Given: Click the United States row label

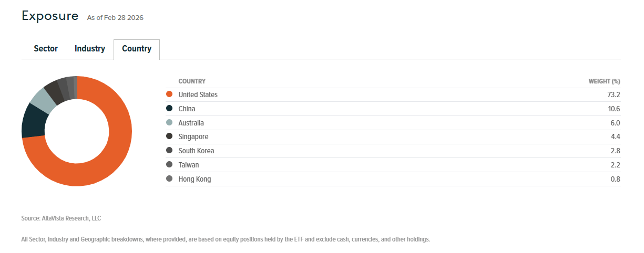Looking at the screenshot, I should coord(198,95).
